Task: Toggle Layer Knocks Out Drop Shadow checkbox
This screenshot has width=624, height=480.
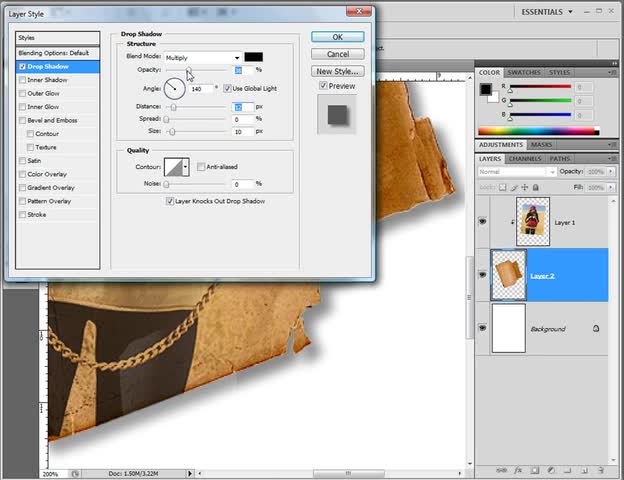Action: coord(170,201)
